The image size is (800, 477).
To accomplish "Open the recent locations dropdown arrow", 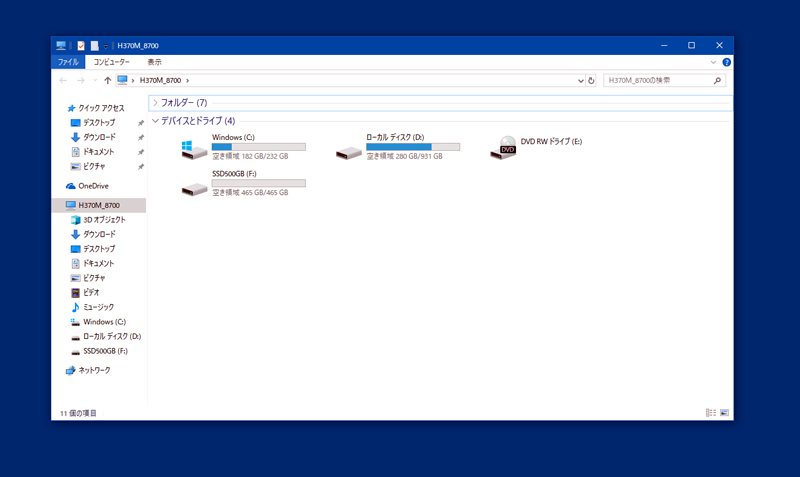I will (x=95, y=80).
